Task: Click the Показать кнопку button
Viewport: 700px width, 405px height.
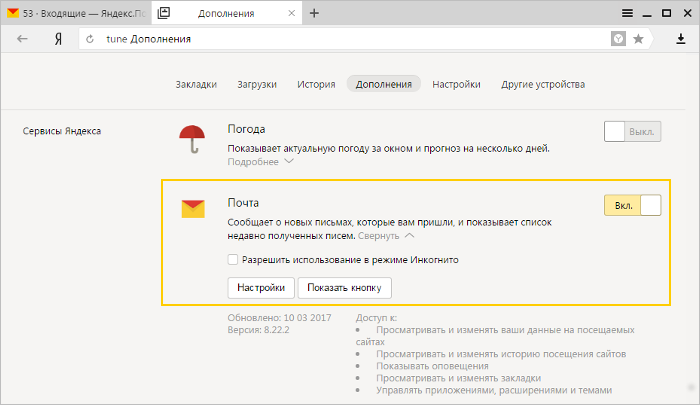Action: [344, 288]
